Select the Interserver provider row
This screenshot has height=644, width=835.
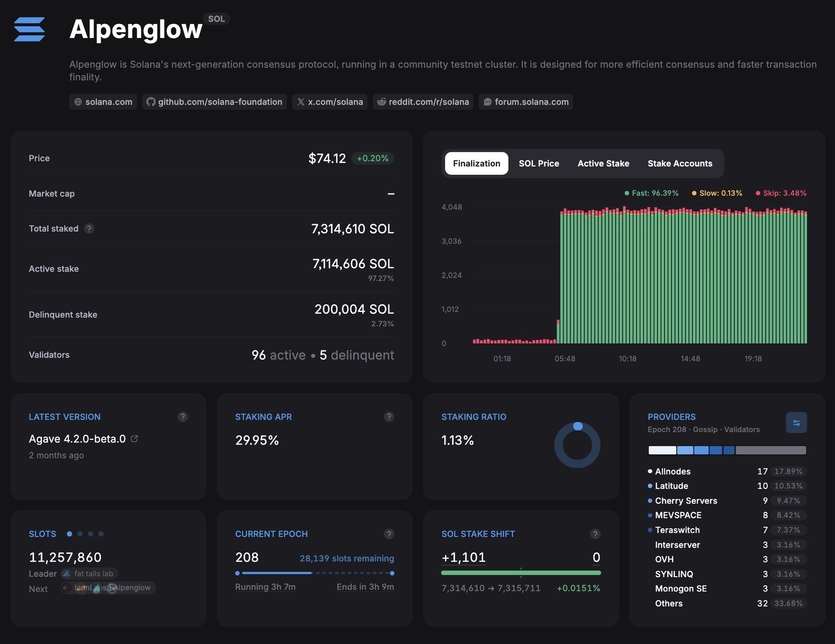coord(727,544)
